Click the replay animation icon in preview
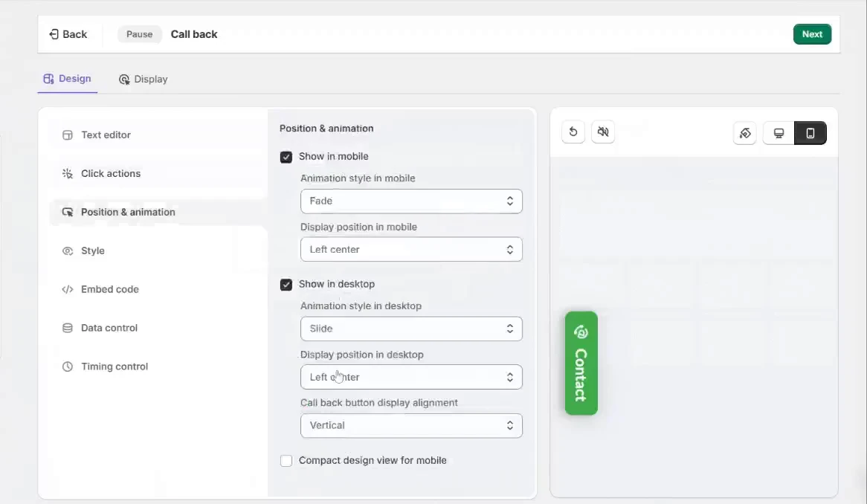The image size is (867, 504). click(573, 132)
